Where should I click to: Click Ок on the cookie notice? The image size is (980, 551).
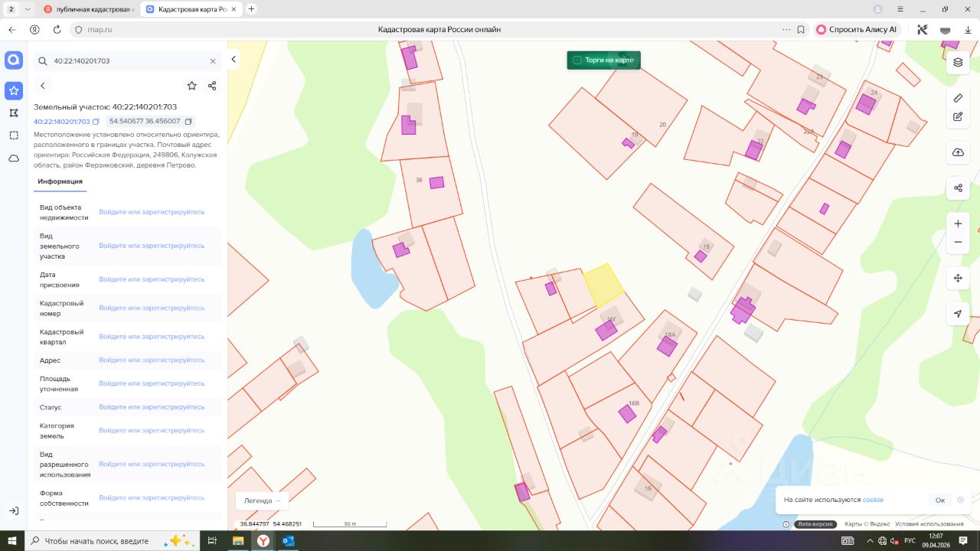tap(939, 500)
